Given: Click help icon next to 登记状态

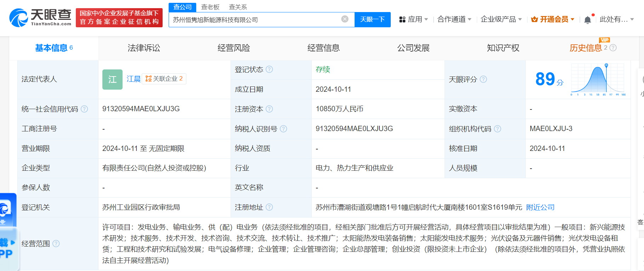Looking at the screenshot, I should click(269, 69).
